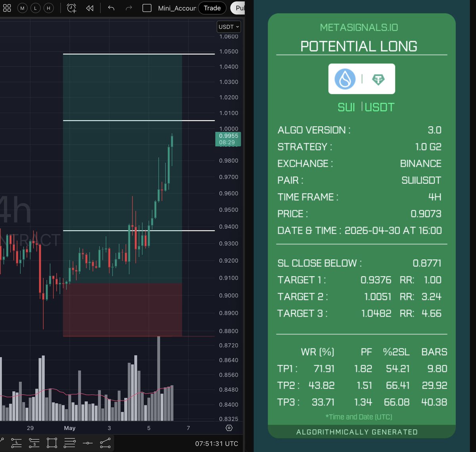Click the Target 2 value 1.0051
The width and height of the screenshot is (476, 452).
(x=378, y=296)
